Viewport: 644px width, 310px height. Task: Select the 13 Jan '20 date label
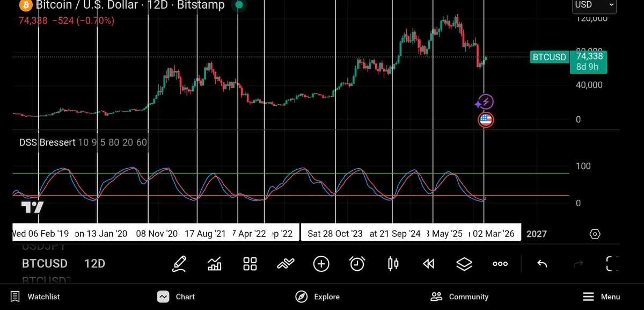101,234
